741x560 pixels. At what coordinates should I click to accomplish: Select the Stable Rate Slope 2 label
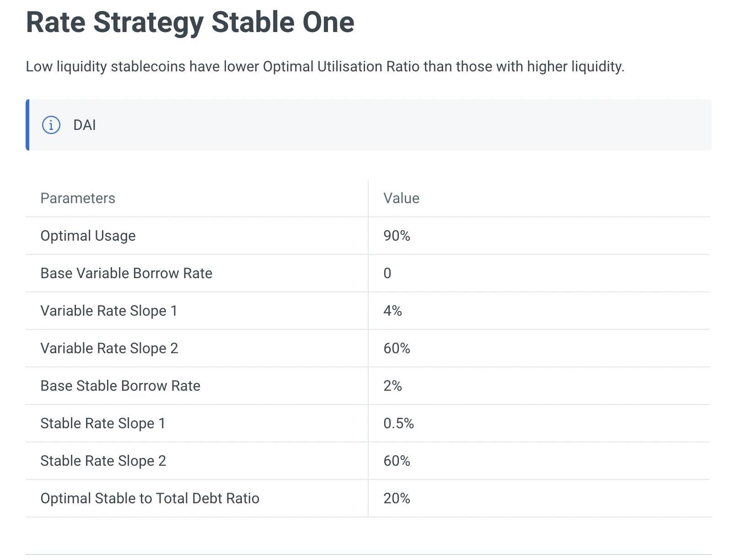click(x=103, y=461)
